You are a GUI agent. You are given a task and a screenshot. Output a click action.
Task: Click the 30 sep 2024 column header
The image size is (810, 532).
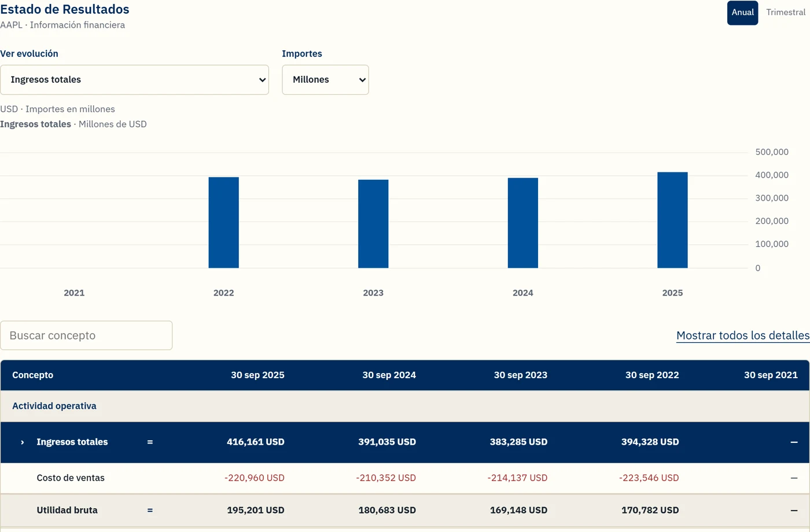point(389,375)
